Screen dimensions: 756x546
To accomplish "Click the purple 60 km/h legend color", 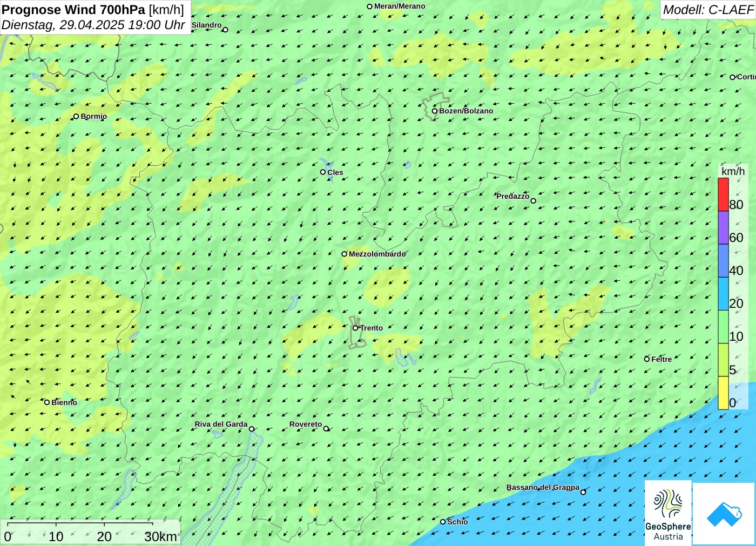I will tap(723, 228).
